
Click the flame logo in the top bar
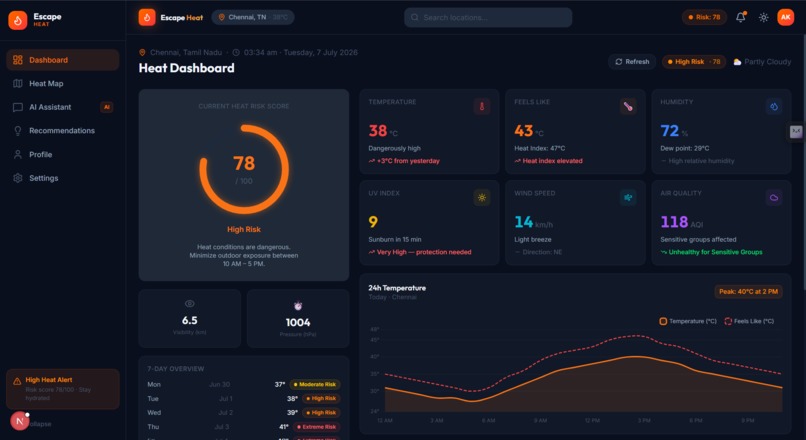coord(147,17)
